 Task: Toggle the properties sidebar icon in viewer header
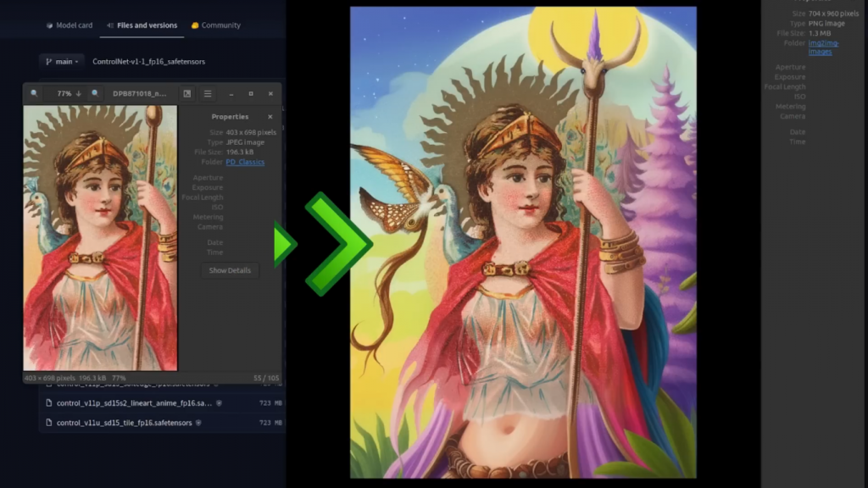tap(187, 93)
